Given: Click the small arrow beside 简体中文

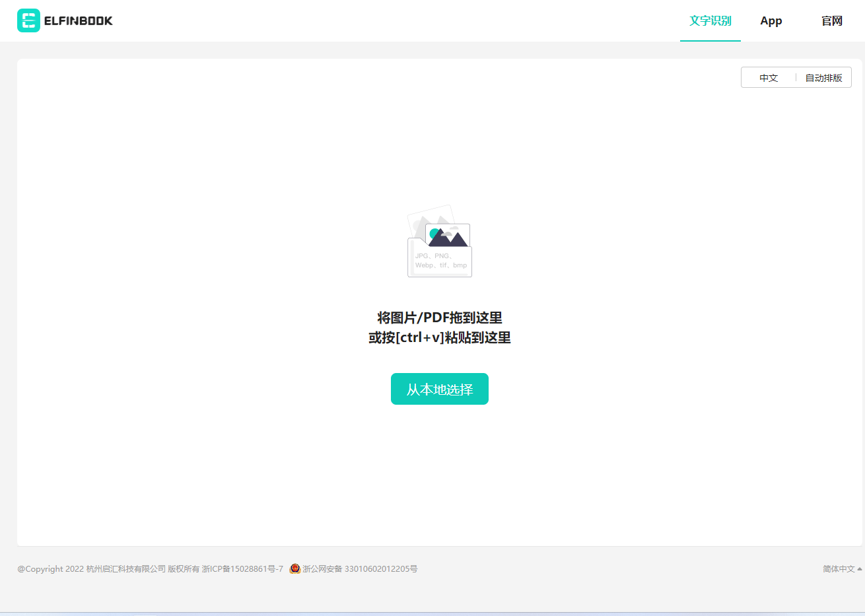Looking at the screenshot, I should [859, 569].
